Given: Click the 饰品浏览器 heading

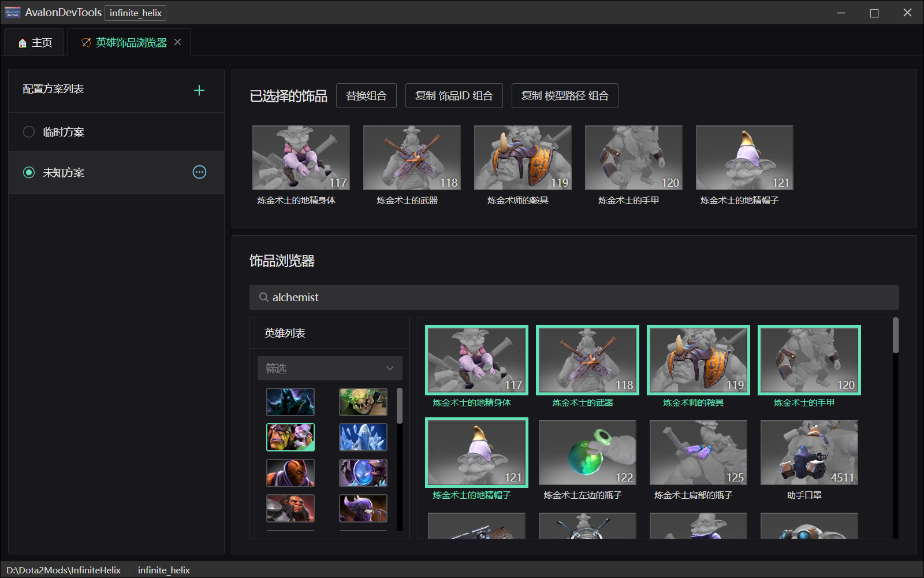Looking at the screenshot, I should click(282, 261).
